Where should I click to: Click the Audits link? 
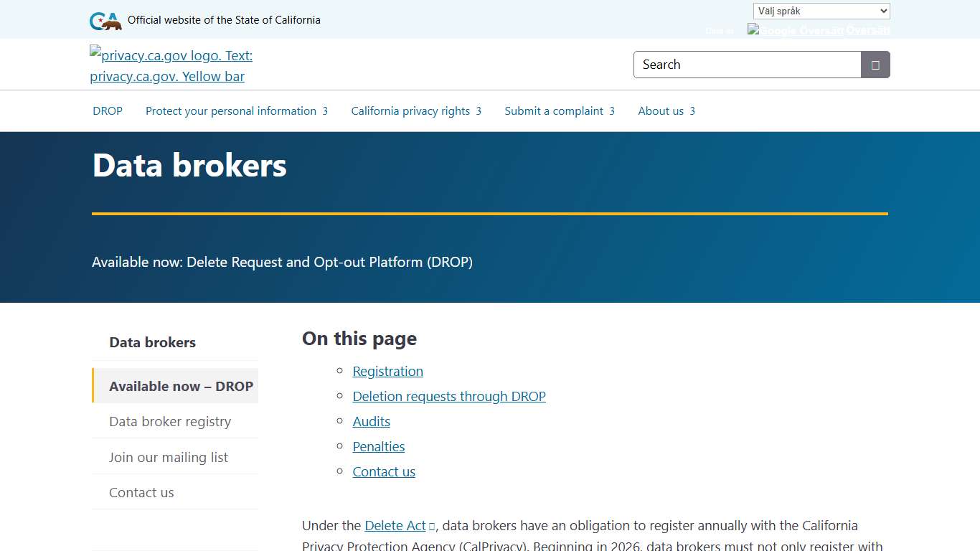point(371,421)
